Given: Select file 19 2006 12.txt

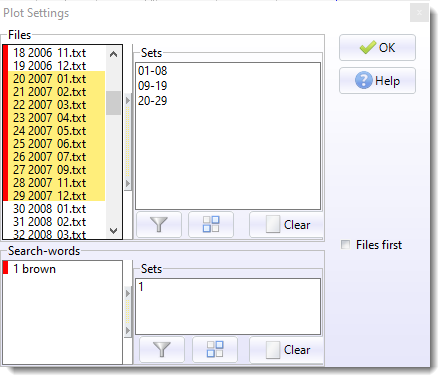Looking at the screenshot, I should pyautogui.click(x=56, y=66).
